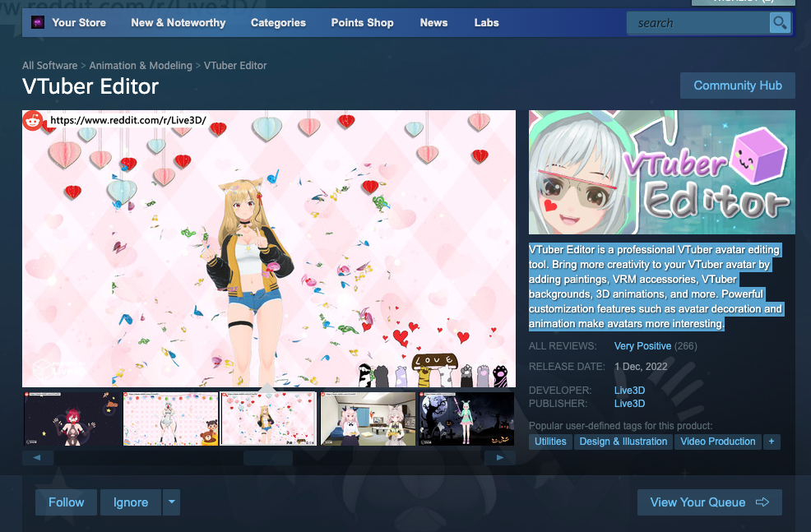Select the Halloween-themed screenshot thumbnail
The height and width of the screenshot is (532, 811).
(466, 419)
